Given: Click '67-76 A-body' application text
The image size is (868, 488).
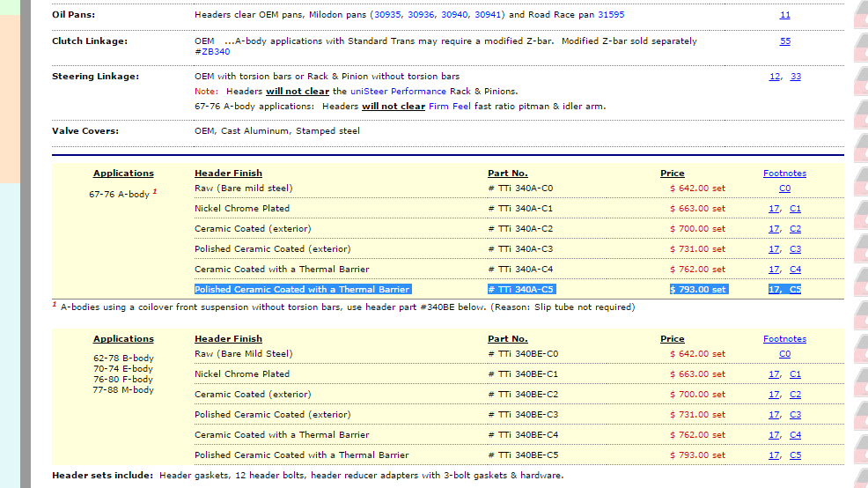Looking at the screenshot, I should pyautogui.click(x=119, y=195).
